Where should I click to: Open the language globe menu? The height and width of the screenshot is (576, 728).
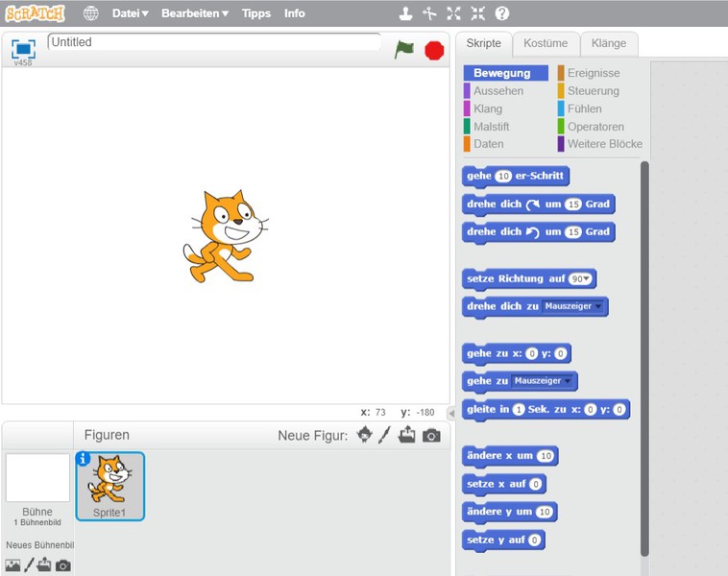pyautogui.click(x=90, y=13)
